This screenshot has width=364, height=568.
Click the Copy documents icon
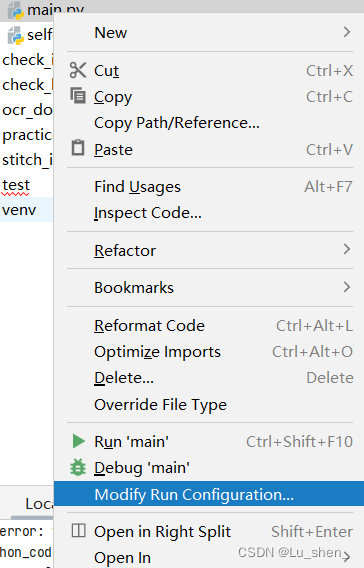pos(78,96)
